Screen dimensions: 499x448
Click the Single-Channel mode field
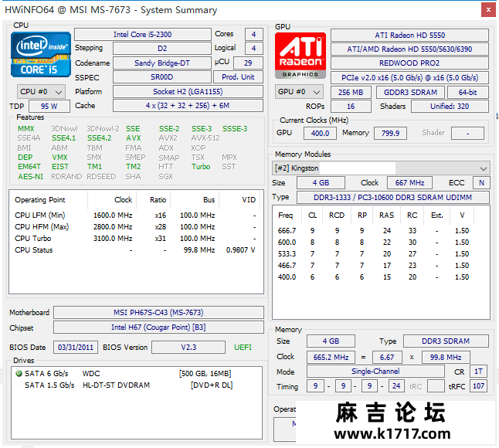click(375, 372)
